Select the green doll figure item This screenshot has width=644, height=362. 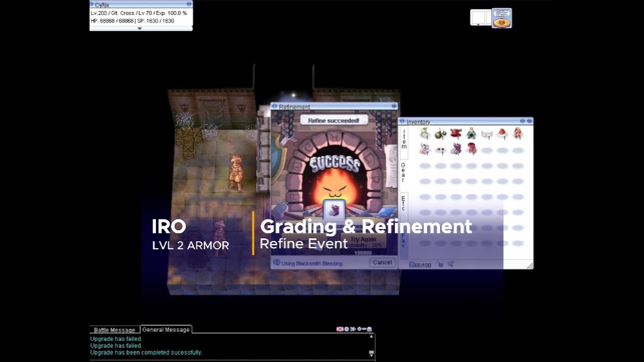[471, 134]
